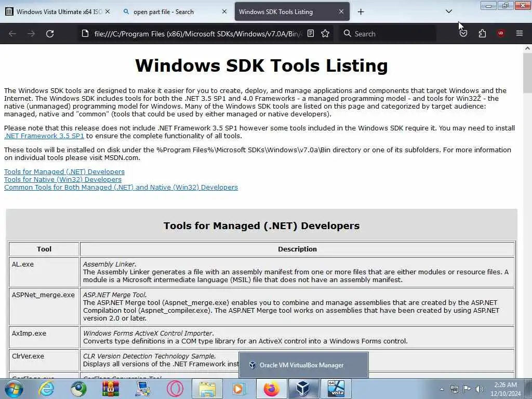Screen dimensions: 532x399
Task: Click CLR Version Detection Technology Sample text
Action: 149,356
